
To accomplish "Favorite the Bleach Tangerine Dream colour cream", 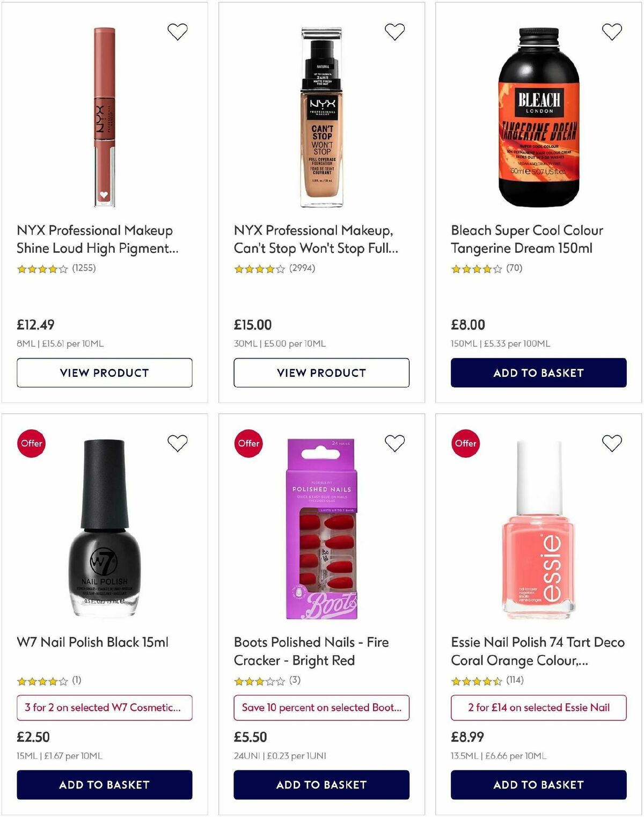I will pos(611,31).
